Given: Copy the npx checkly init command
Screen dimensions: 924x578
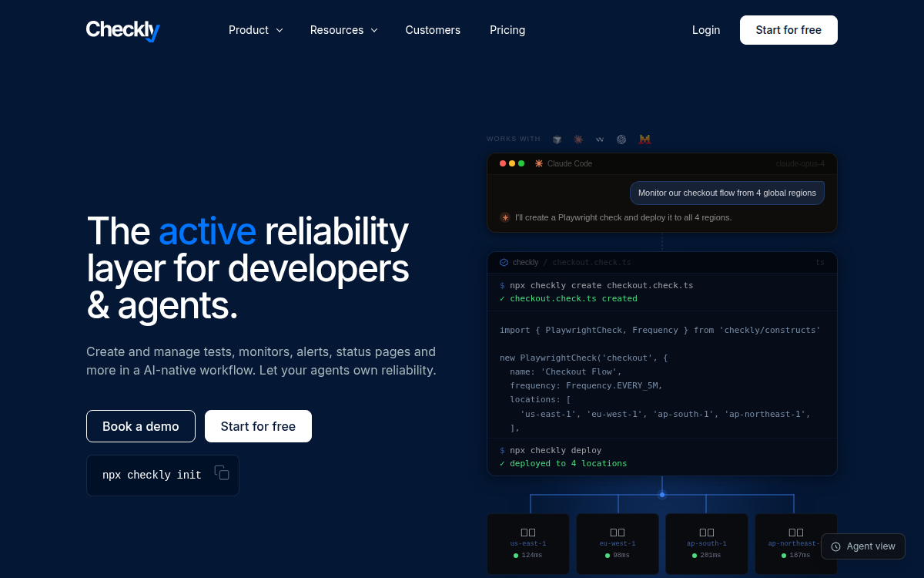Looking at the screenshot, I should [x=222, y=473].
